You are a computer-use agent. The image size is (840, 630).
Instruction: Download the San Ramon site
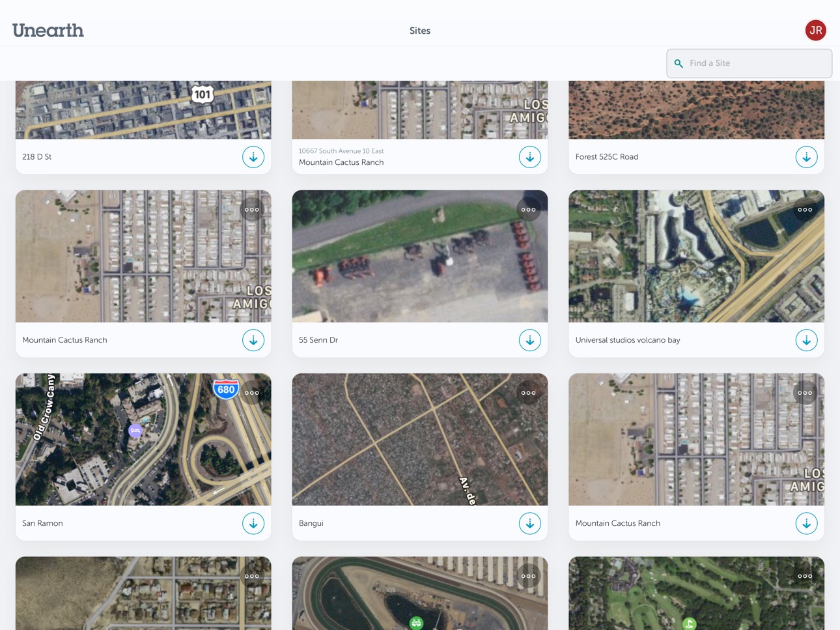click(x=253, y=523)
